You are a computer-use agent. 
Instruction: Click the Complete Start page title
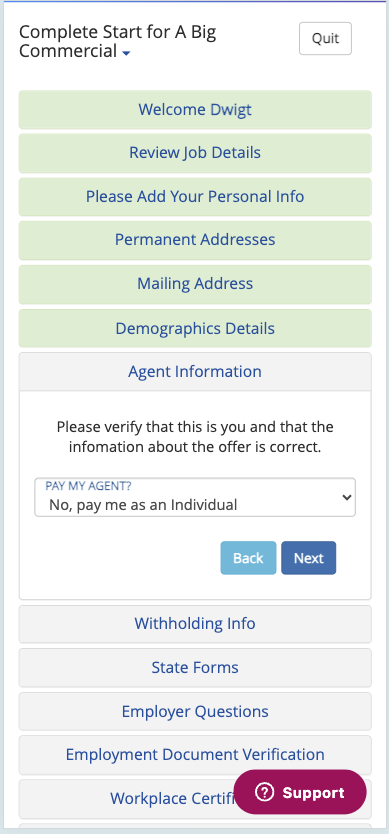pos(118,41)
